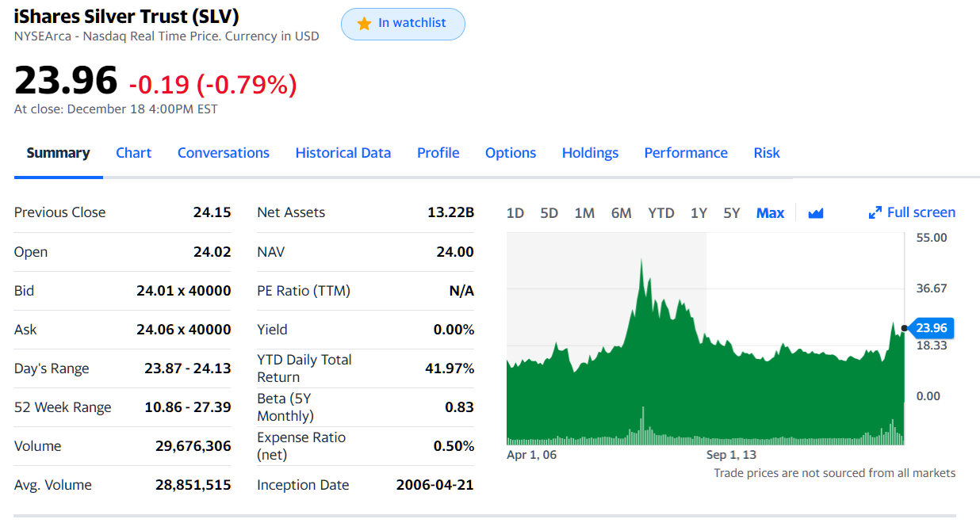Click the Bid value 24.01 x 40000
This screenshot has height=523, width=980.
(x=184, y=291)
